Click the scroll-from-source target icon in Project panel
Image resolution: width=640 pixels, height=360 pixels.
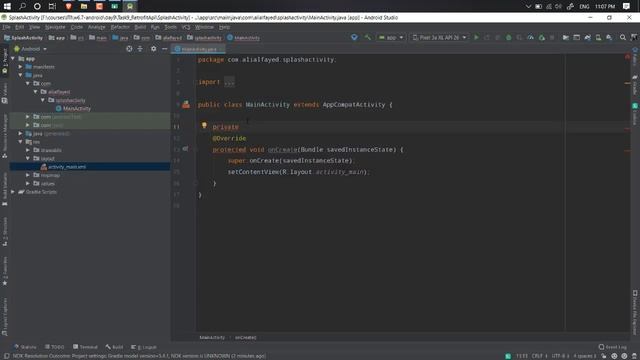(129, 49)
